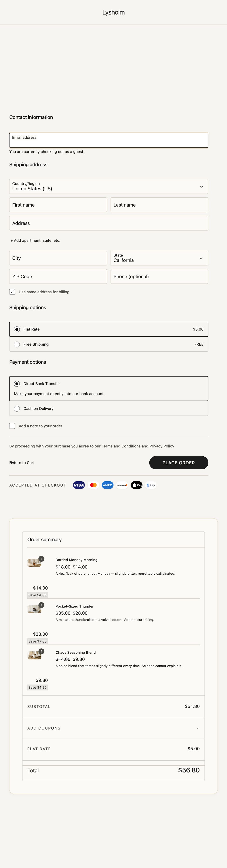Go back via Return to Cart
Image resolution: width=227 pixels, height=868 pixels.
point(22,463)
